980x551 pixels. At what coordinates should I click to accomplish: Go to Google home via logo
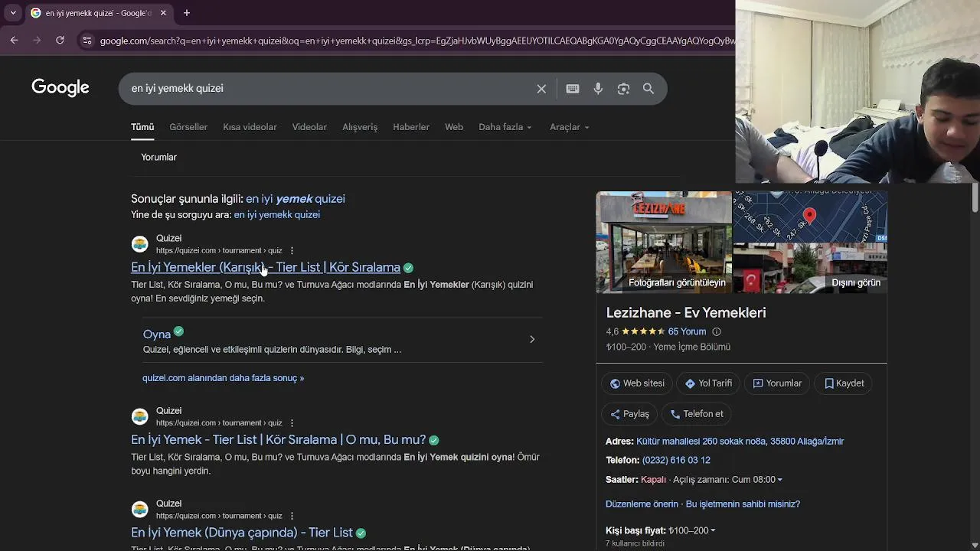tap(60, 88)
